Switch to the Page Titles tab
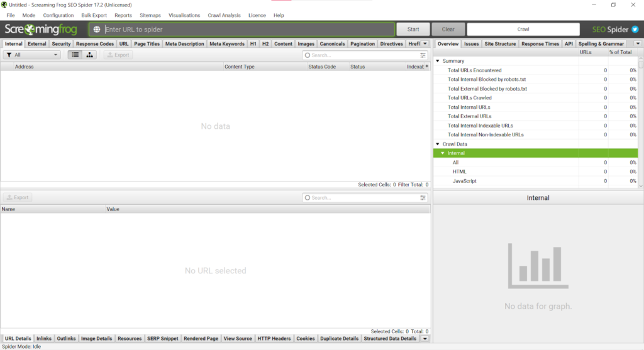The height and width of the screenshot is (350, 644). pos(147,43)
